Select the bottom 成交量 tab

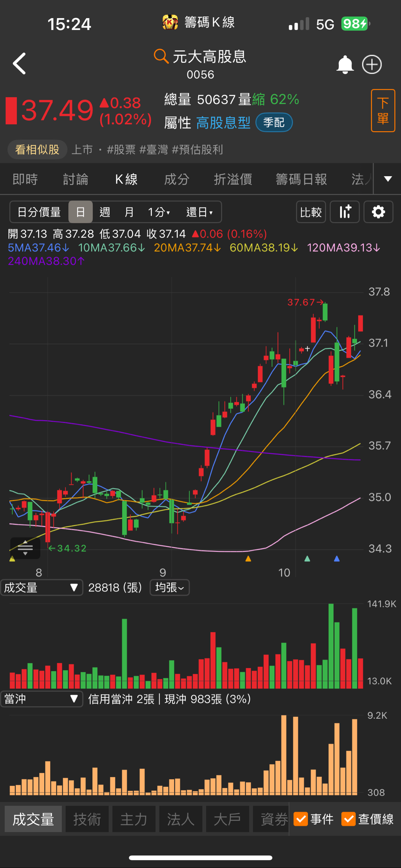(33, 819)
